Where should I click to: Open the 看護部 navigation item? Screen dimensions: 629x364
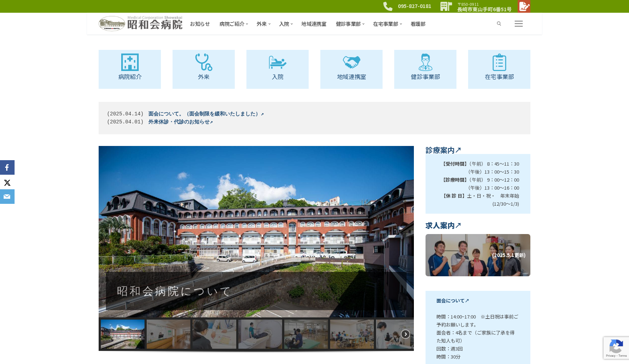pyautogui.click(x=418, y=24)
